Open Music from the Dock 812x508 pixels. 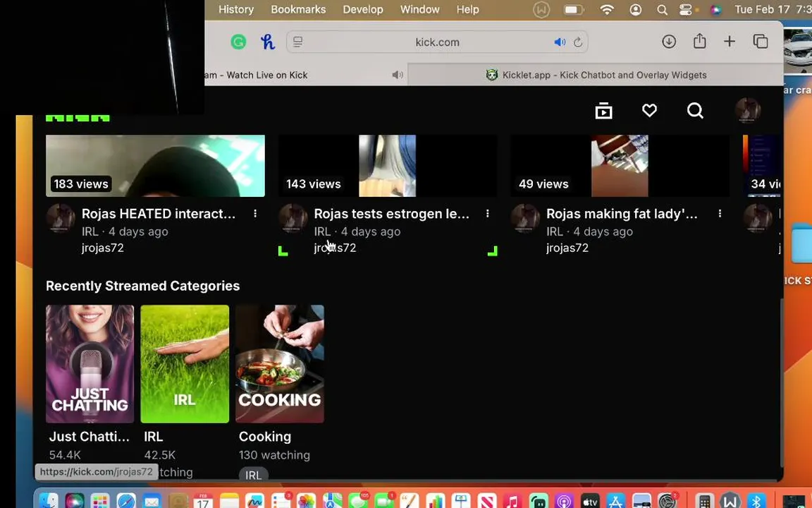(512, 501)
